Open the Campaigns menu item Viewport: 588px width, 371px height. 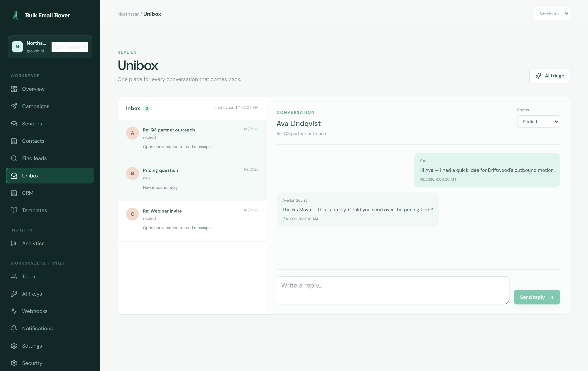point(50,106)
